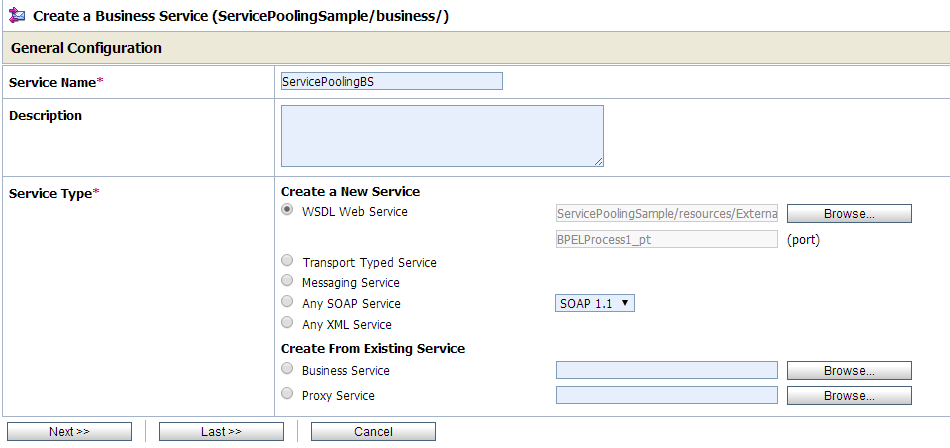
Task: Select Any XML Service radio button
Action: point(288,323)
